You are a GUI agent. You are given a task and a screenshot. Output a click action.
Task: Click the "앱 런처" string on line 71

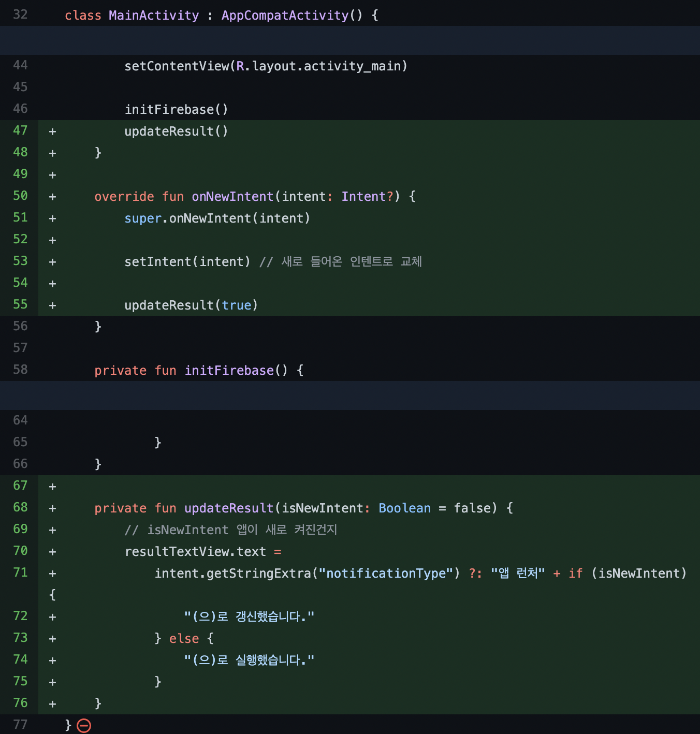coord(518,574)
